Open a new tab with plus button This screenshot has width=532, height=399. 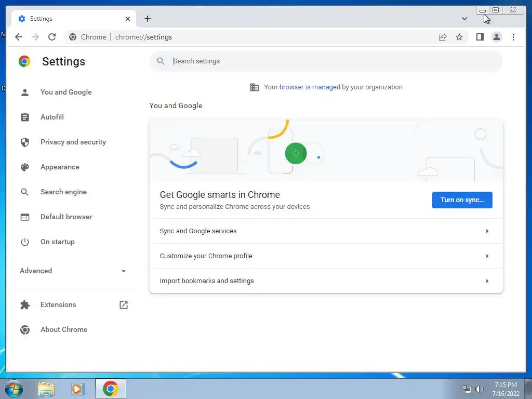pos(147,19)
